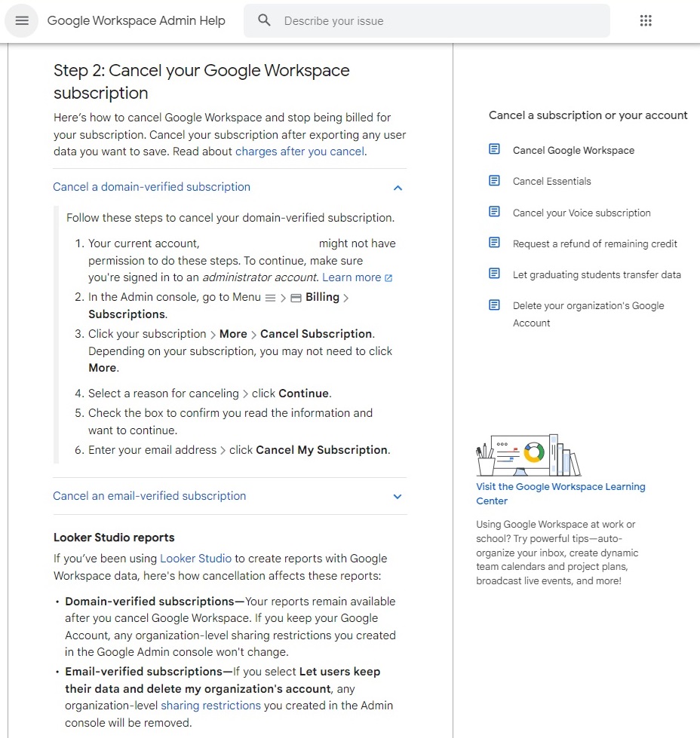Click the Google apps grid icon
This screenshot has height=738, width=700.
[x=646, y=20]
